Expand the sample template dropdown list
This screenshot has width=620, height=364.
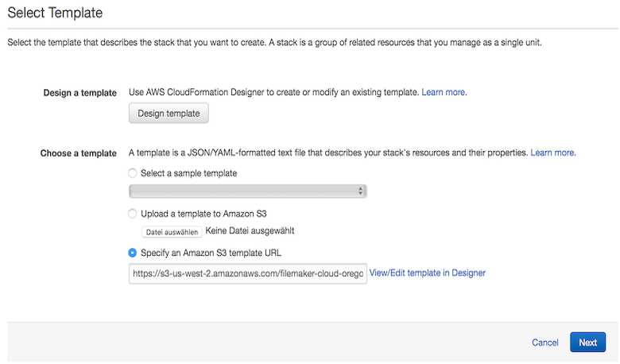[247, 191]
